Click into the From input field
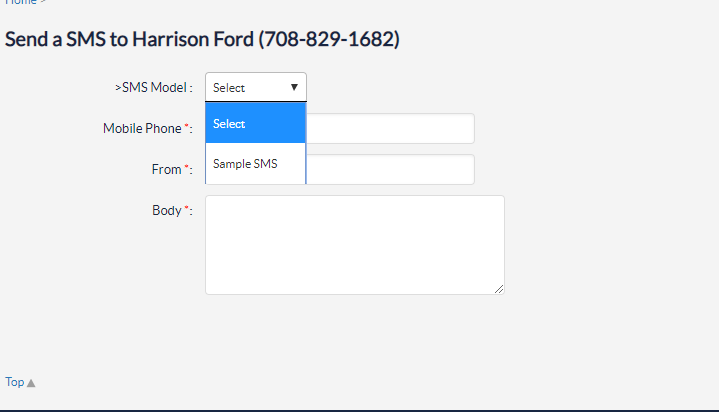 point(390,169)
